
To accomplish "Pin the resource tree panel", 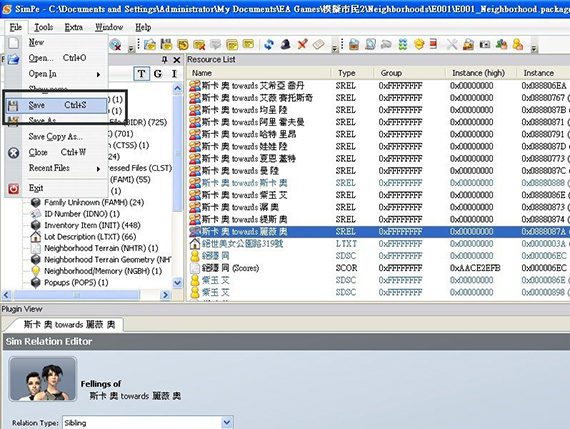I will coord(164,60).
